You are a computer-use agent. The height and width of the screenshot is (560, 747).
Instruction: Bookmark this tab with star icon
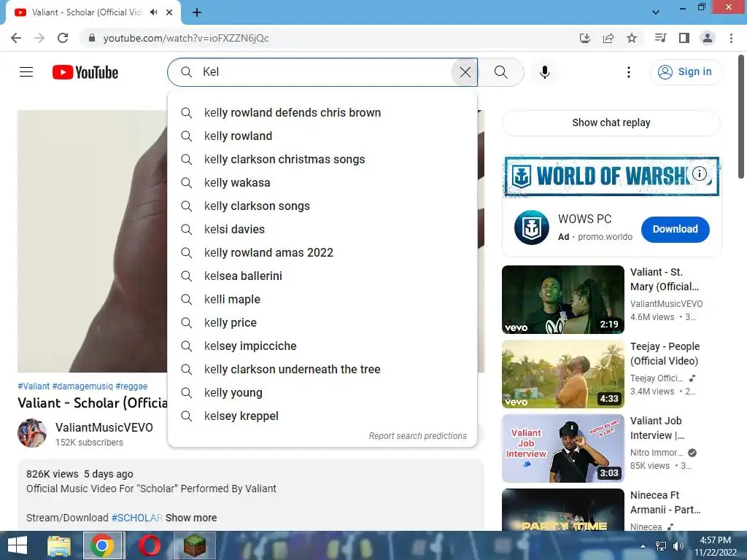tap(632, 38)
